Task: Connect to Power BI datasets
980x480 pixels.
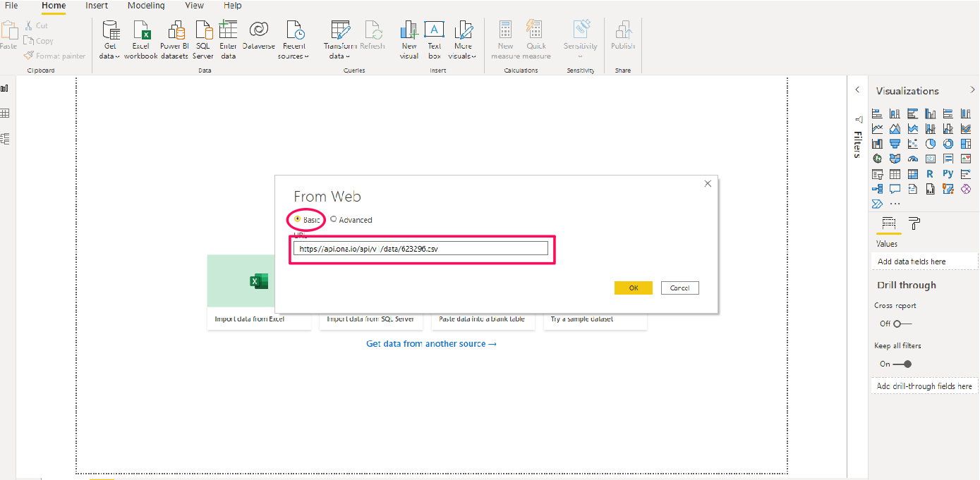Action: point(174,40)
